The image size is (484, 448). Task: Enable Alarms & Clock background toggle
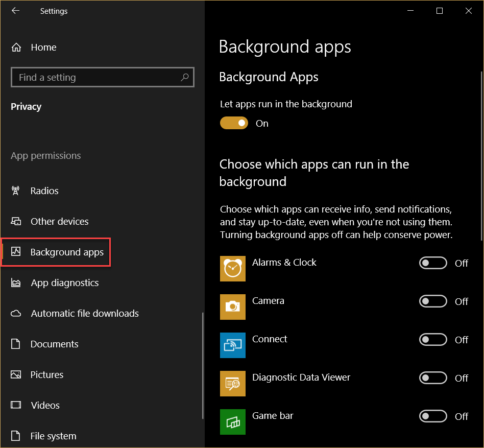[x=433, y=263]
